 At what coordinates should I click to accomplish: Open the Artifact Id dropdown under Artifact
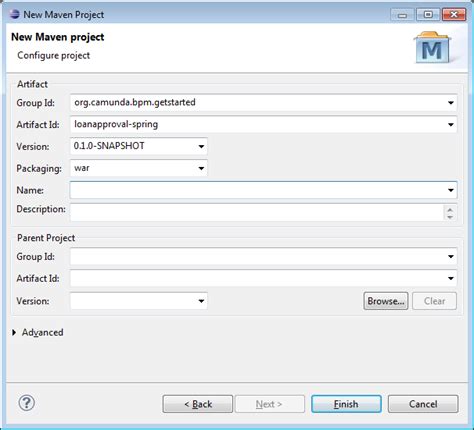click(x=451, y=125)
